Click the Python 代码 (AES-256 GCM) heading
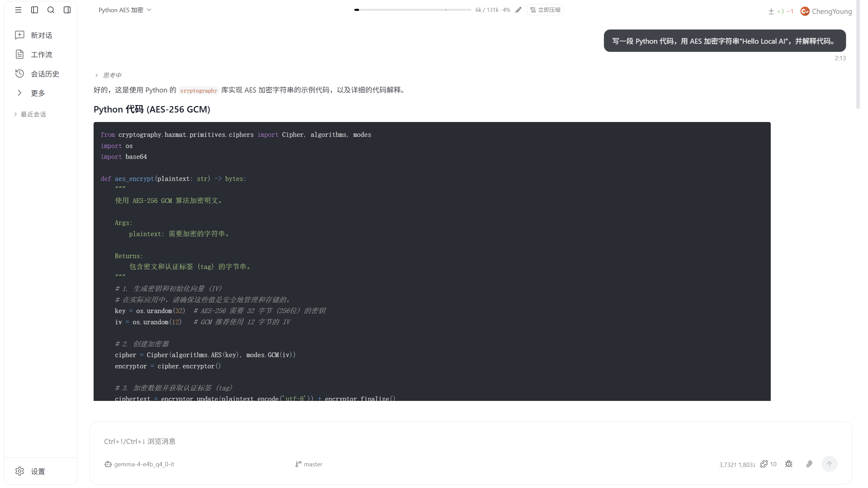Screen dimensions: 868x488 pos(152,109)
